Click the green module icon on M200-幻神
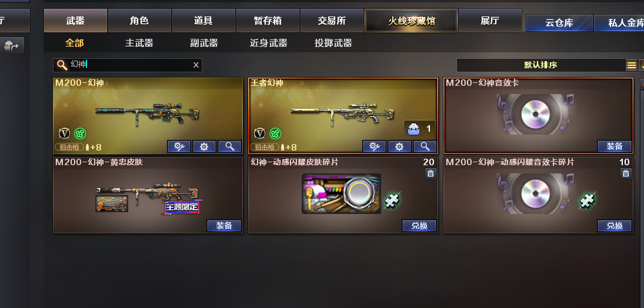This screenshot has height=308, width=644. [80, 133]
